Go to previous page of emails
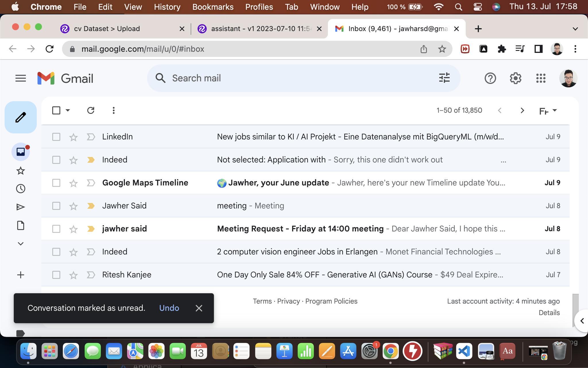The height and width of the screenshot is (368, 588). coord(500,110)
